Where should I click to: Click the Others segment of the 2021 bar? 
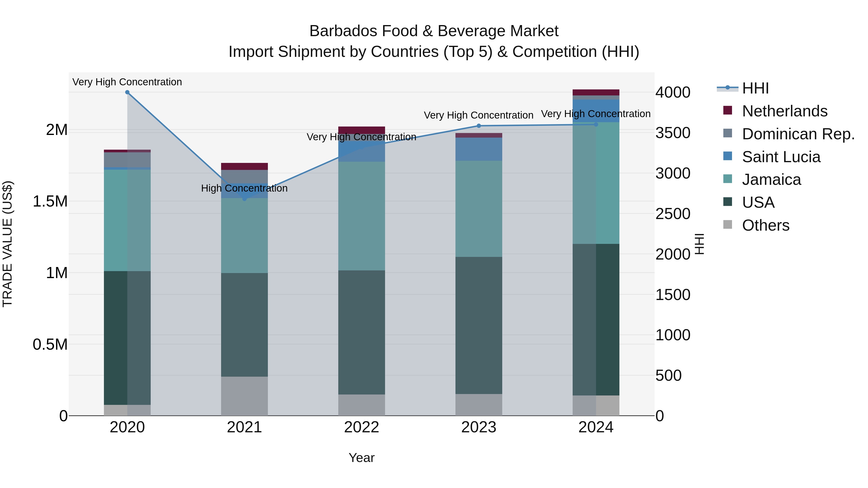(245, 396)
